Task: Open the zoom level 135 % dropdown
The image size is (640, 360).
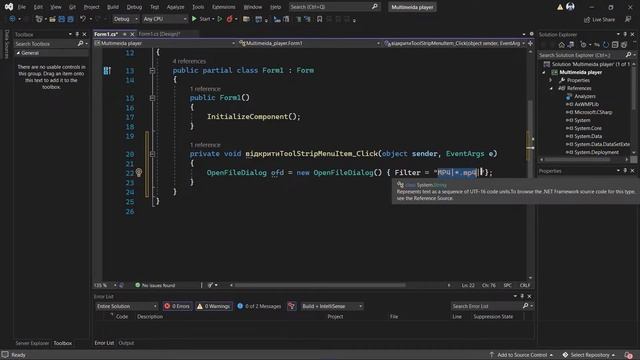Action: coord(106,285)
